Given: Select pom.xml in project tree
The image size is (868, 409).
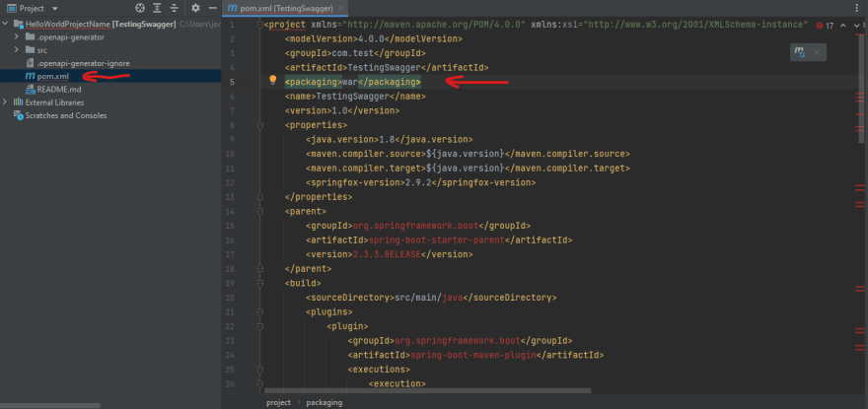Looking at the screenshot, I should [x=53, y=76].
